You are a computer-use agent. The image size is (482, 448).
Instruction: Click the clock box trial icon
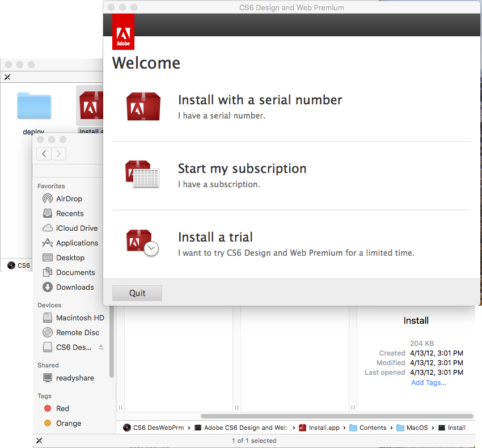[142, 243]
